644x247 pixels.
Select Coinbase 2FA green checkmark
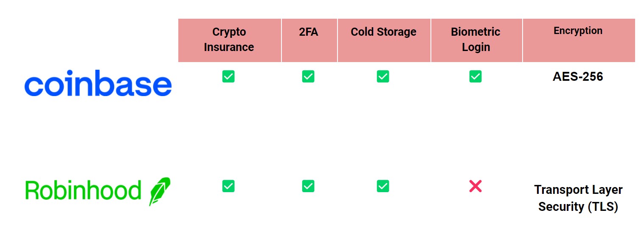(x=308, y=77)
